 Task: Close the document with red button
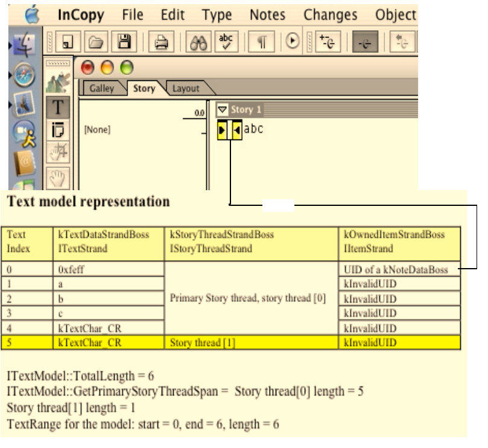87,67
